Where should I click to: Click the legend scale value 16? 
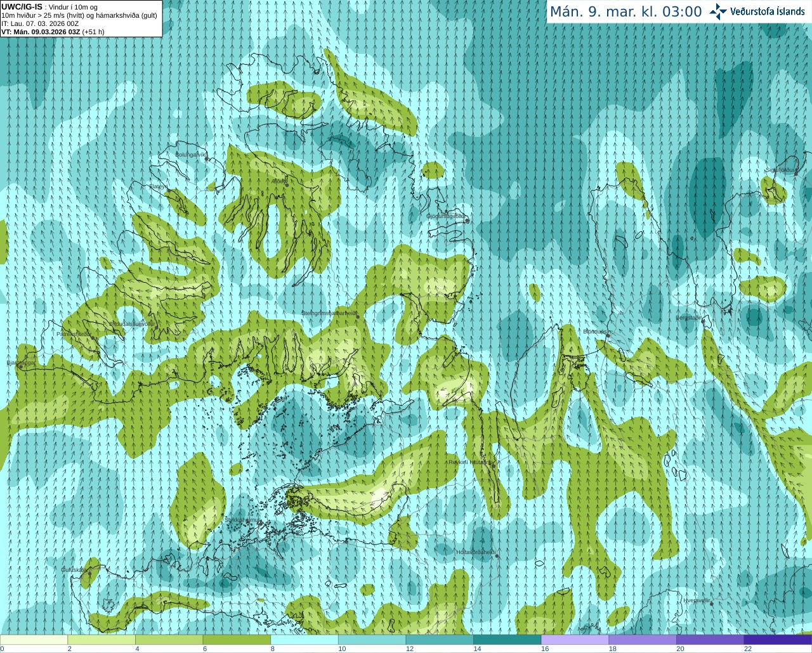point(545,649)
